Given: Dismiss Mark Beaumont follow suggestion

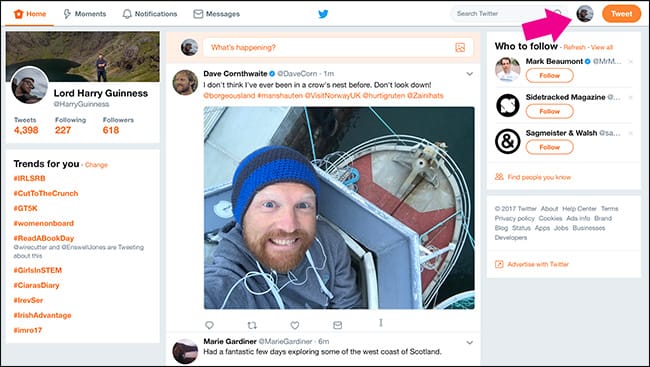Looking at the screenshot, I should click(x=631, y=62).
